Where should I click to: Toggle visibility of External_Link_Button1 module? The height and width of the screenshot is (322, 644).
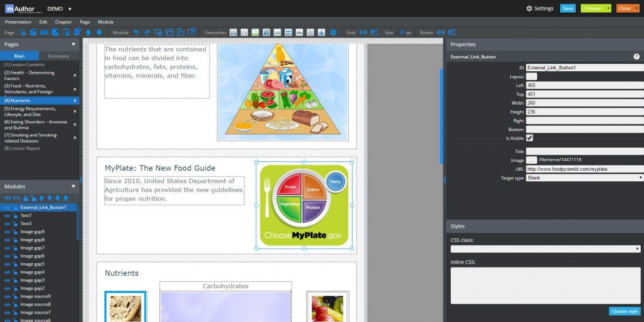tap(7, 208)
